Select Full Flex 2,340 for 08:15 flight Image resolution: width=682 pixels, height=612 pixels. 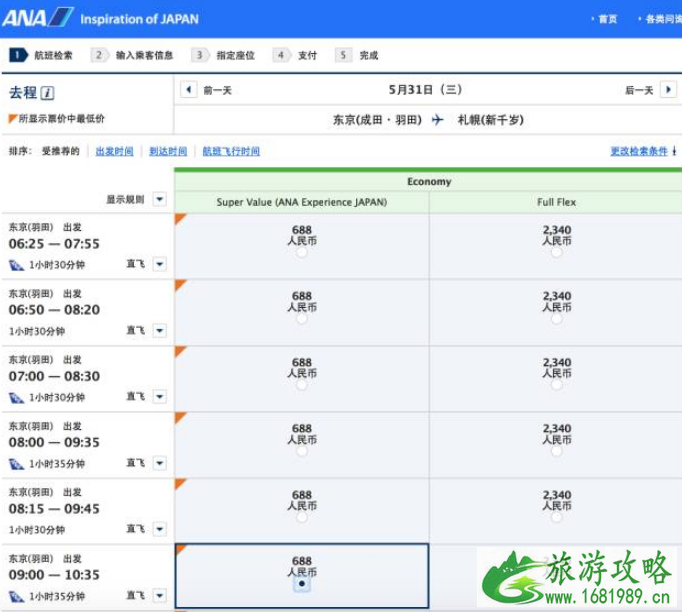coord(557,518)
